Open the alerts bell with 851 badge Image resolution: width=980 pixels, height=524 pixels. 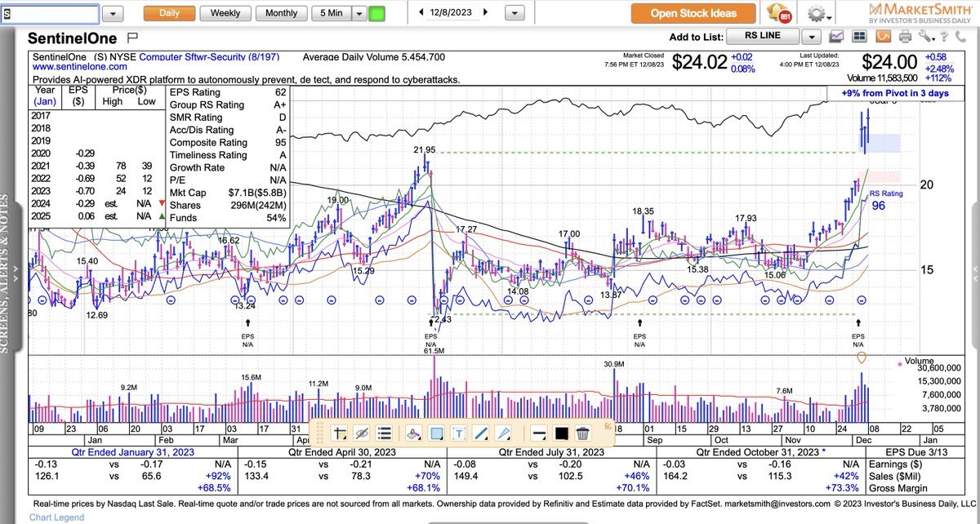pyautogui.click(x=779, y=13)
